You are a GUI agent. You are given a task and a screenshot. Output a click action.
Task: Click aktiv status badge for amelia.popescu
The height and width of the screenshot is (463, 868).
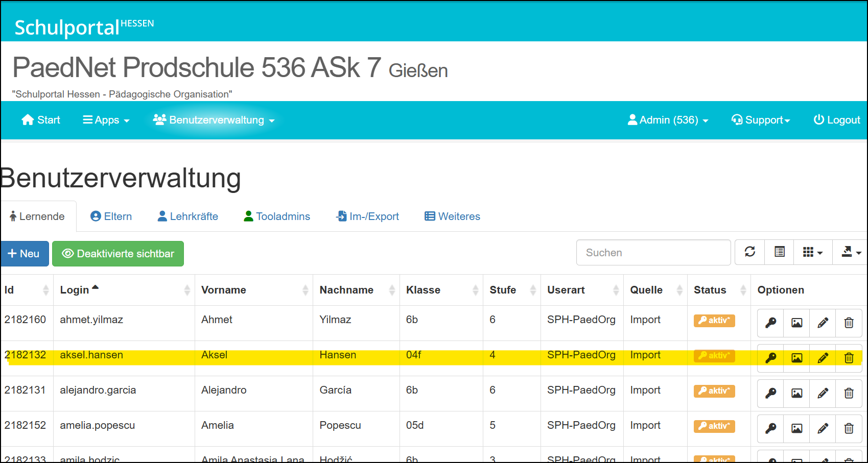pos(714,426)
